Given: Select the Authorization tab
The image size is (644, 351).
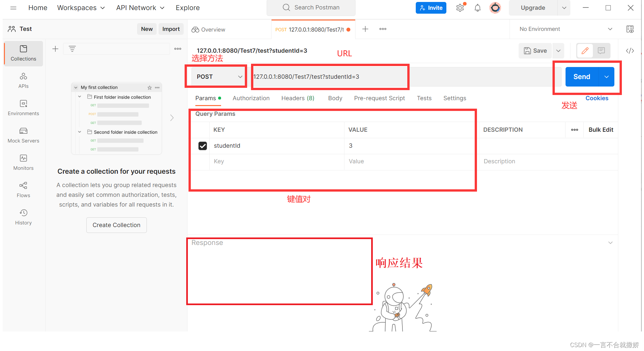Looking at the screenshot, I should pos(251,98).
